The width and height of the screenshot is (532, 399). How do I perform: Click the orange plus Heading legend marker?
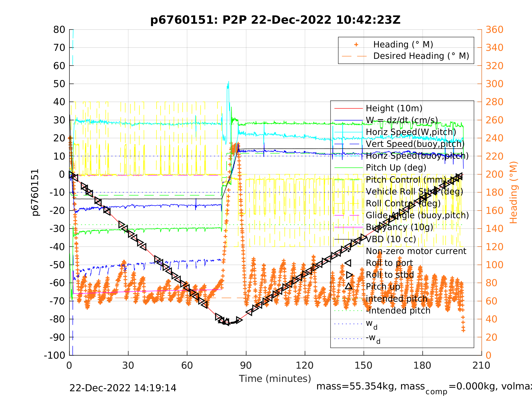pos(356,44)
